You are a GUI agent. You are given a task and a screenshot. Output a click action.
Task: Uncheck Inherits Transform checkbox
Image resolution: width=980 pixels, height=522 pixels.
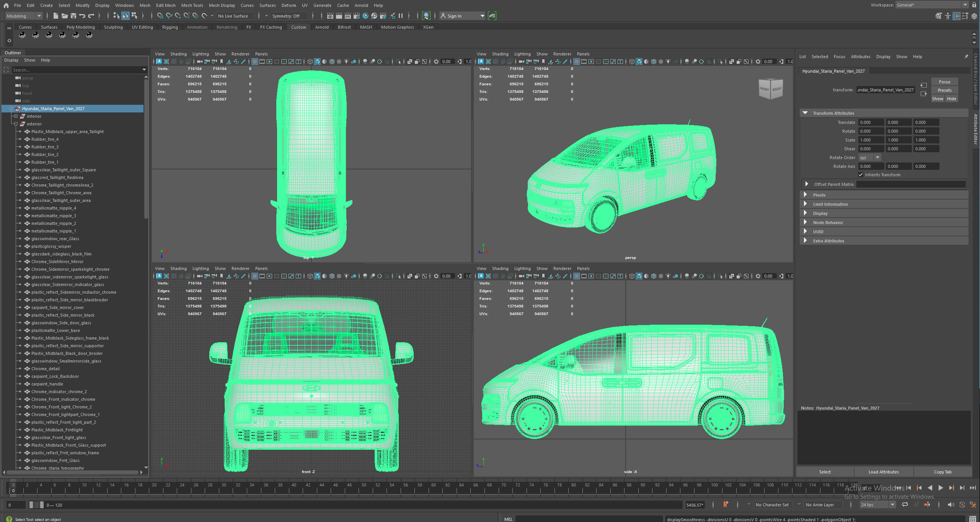(861, 175)
